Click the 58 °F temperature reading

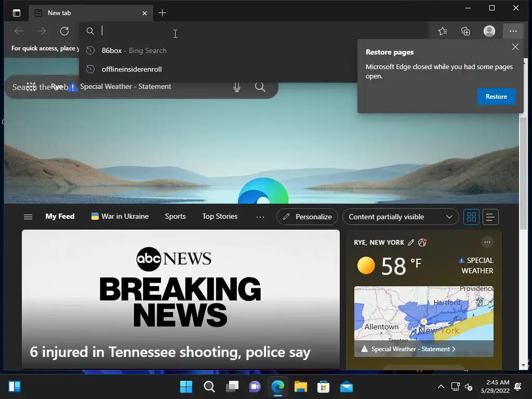402,265
